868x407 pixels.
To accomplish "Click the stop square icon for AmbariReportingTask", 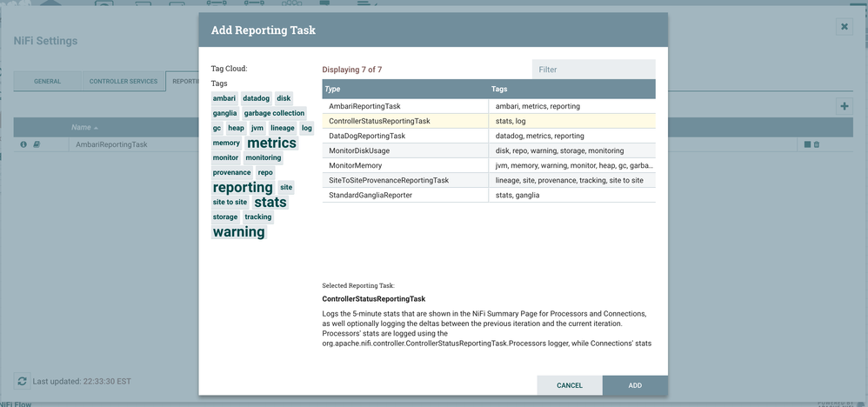I will pos(807,144).
